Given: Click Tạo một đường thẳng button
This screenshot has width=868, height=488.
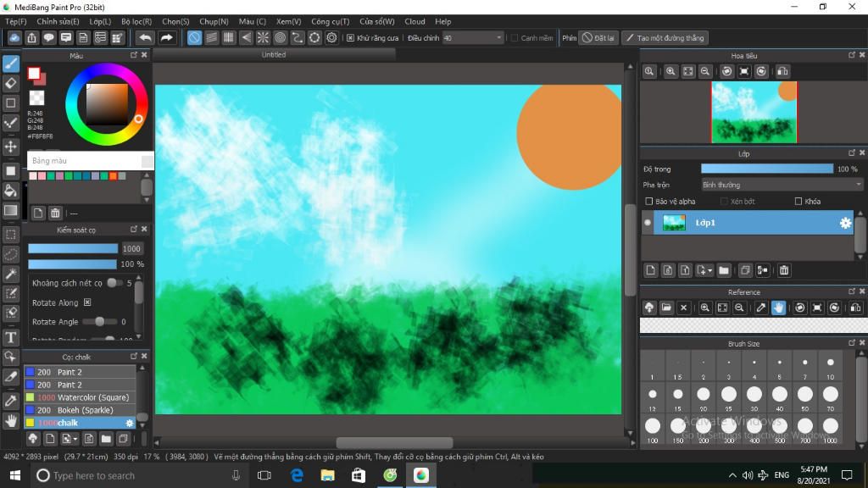Looking at the screenshot, I should click(665, 37).
